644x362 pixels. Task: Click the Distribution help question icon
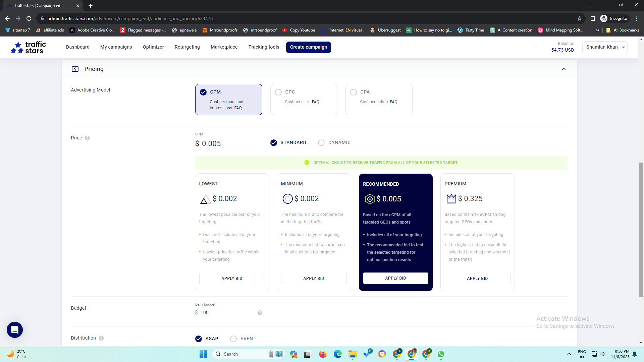click(x=101, y=338)
